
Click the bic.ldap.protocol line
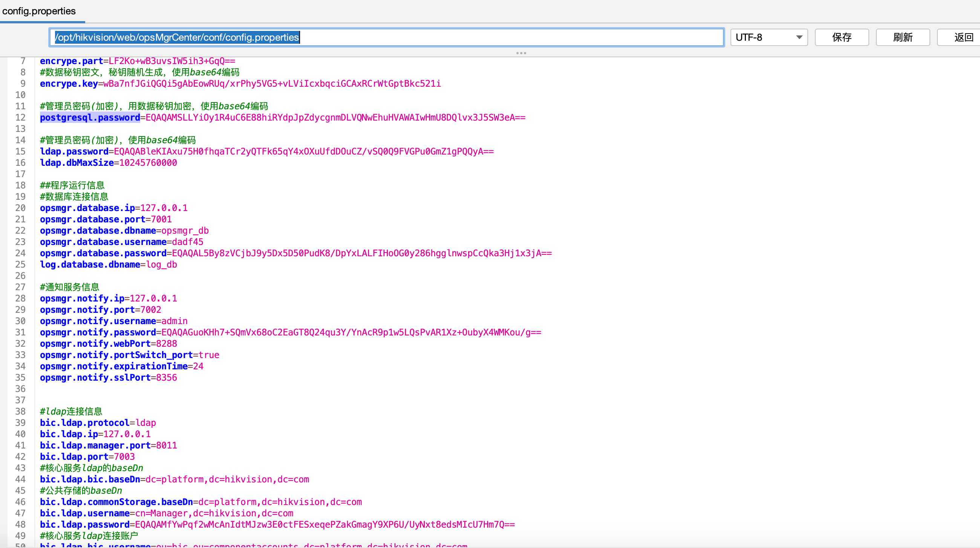tap(98, 423)
